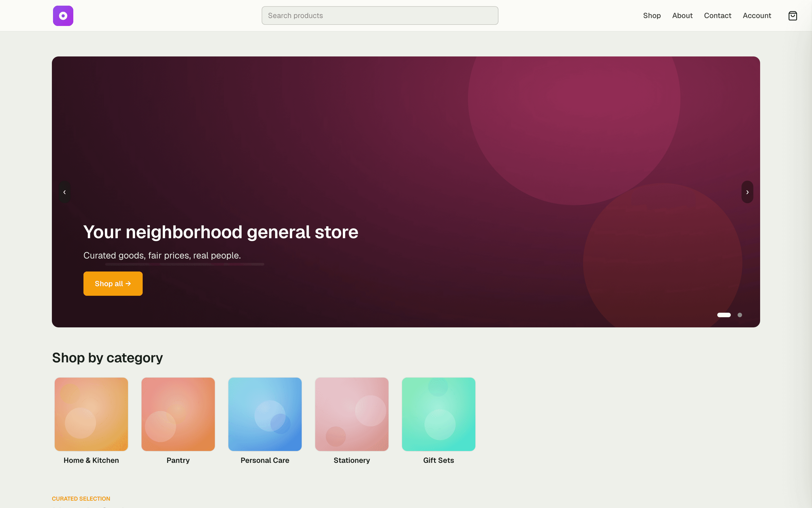Open the About nav link
The image size is (812, 508).
coord(682,16)
